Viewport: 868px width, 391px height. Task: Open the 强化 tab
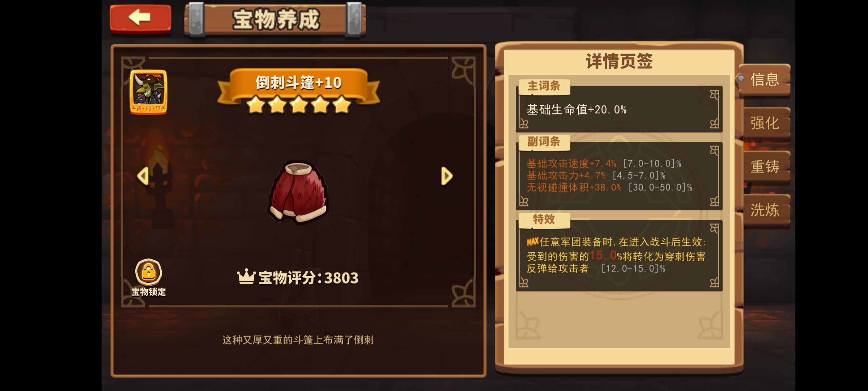765,123
